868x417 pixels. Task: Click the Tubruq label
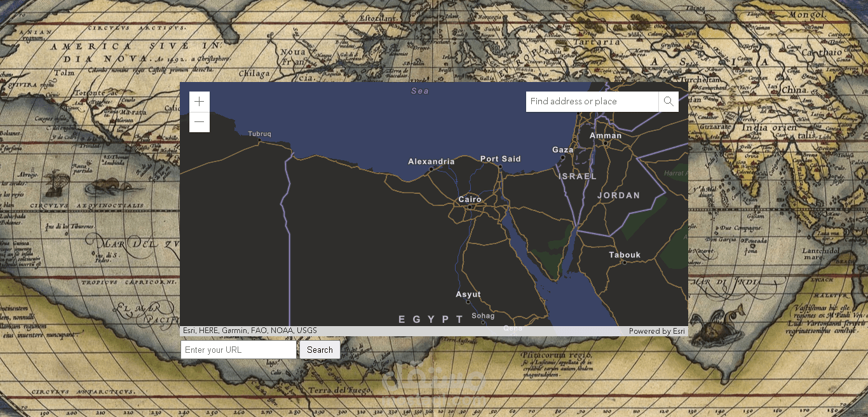coord(259,134)
